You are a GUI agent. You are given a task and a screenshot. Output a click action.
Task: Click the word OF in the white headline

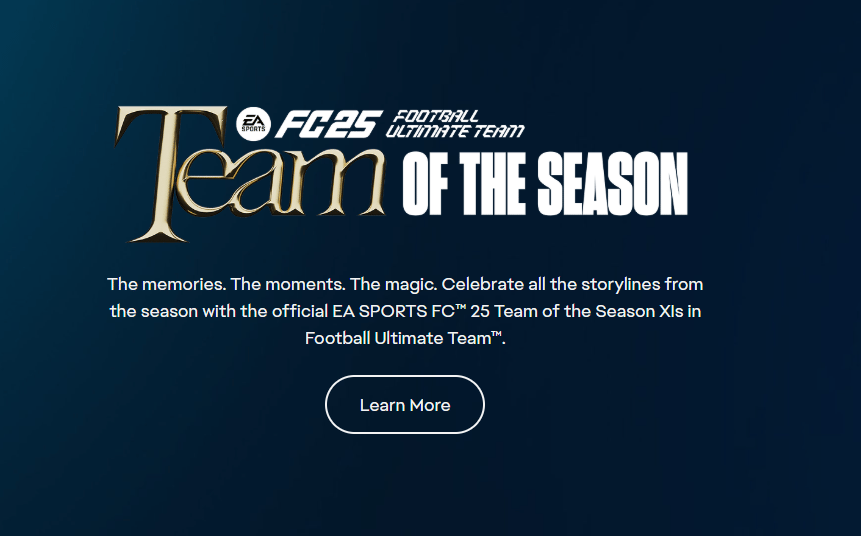425,184
